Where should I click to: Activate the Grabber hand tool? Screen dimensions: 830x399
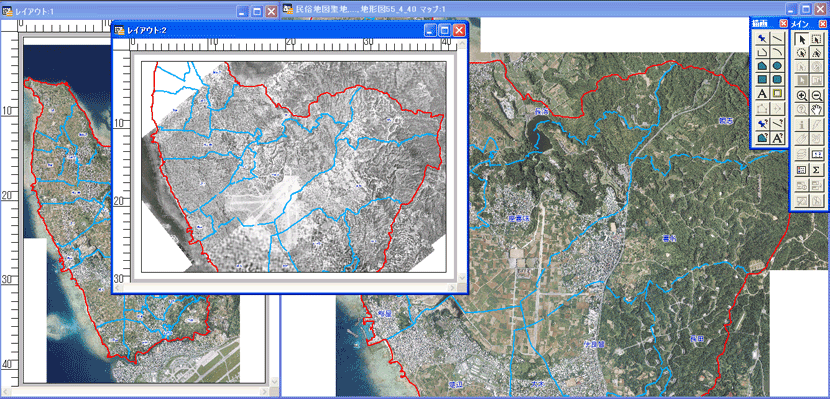pyautogui.click(x=817, y=110)
